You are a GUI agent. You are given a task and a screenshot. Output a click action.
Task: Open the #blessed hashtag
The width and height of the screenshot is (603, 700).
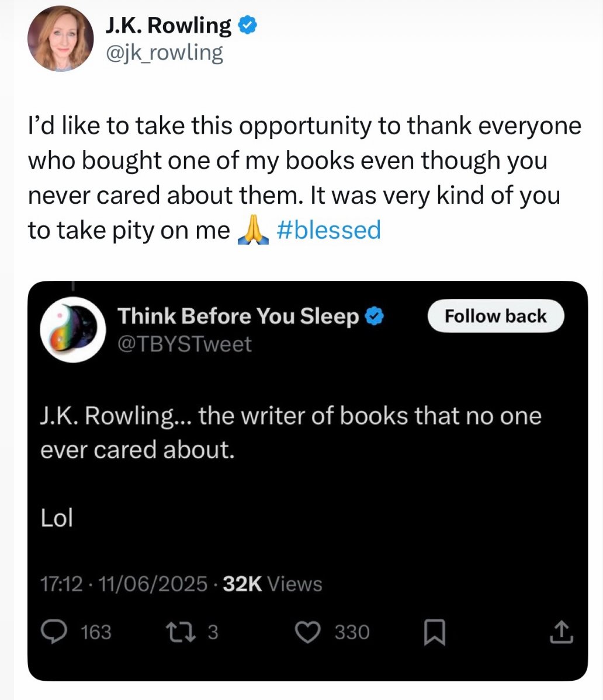point(328,230)
